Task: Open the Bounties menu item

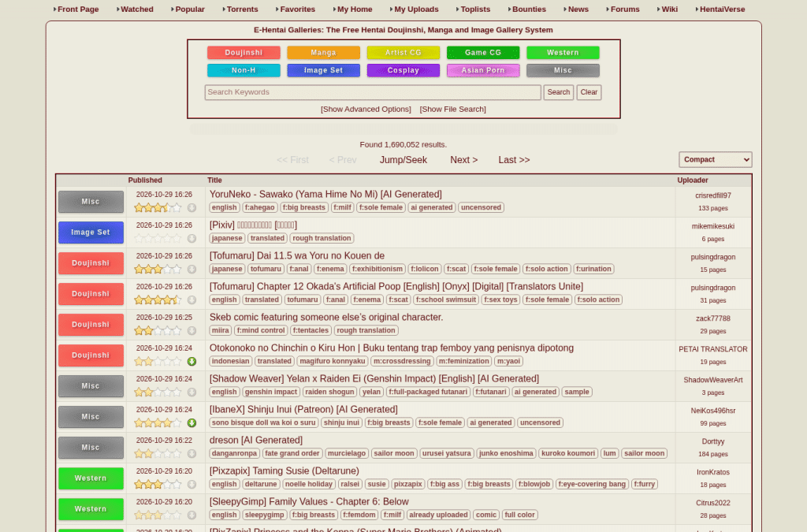Action: tap(527, 9)
